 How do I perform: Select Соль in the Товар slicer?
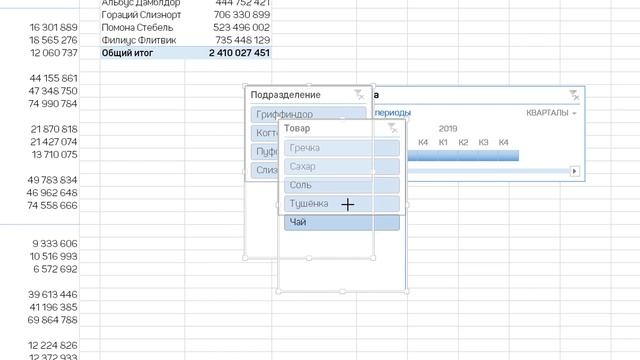click(x=342, y=185)
